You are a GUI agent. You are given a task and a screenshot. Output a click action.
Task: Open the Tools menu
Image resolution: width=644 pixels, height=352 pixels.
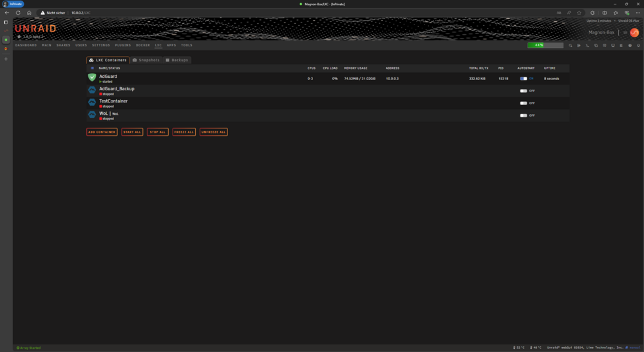click(187, 45)
